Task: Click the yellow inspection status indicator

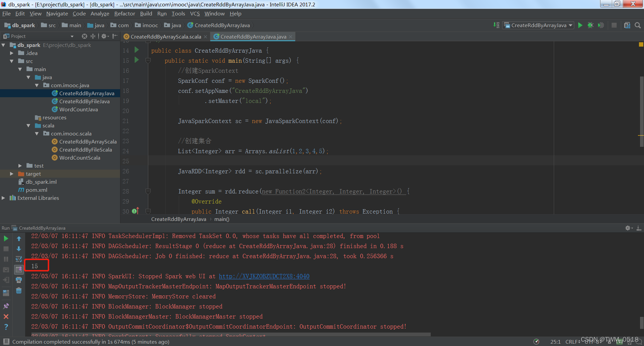Action: click(x=641, y=44)
